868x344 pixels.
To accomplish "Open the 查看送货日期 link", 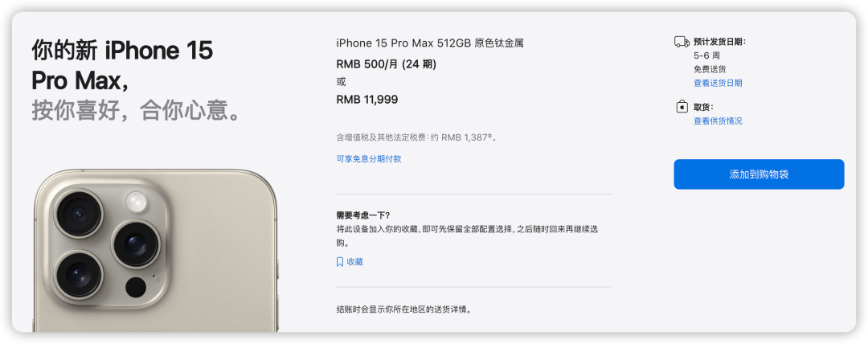I will (x=718, y=83).
